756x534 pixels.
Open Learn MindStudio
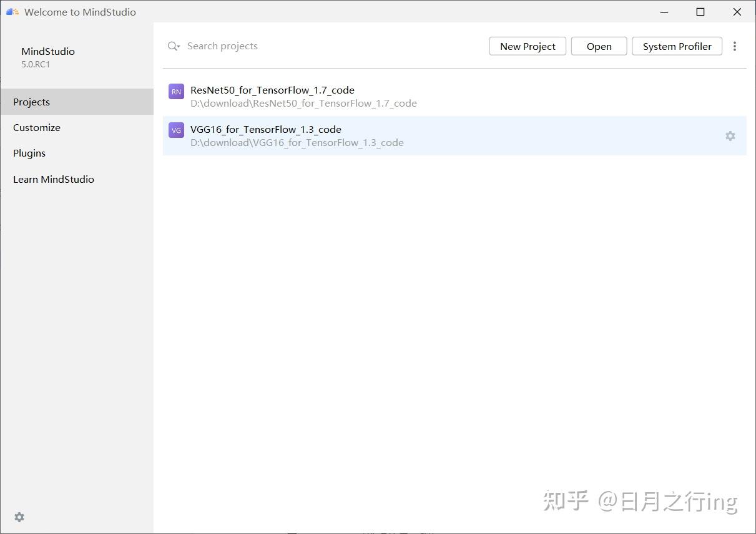[54, 179]
